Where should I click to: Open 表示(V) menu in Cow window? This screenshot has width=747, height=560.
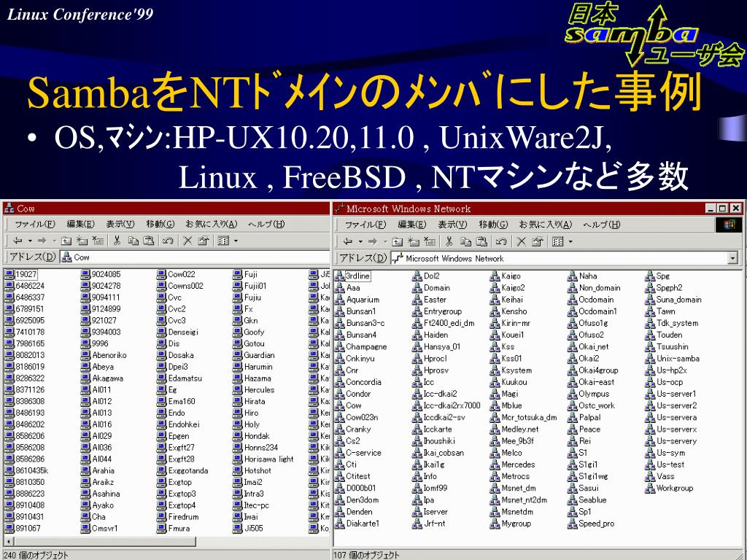pyautogui.click(x=120, y=224)
